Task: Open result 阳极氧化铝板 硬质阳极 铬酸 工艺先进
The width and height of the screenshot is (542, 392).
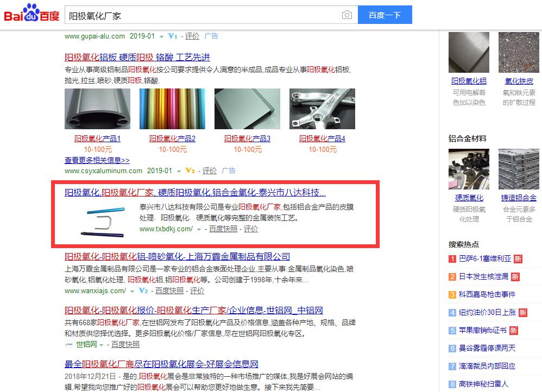Action: [137, 57]
